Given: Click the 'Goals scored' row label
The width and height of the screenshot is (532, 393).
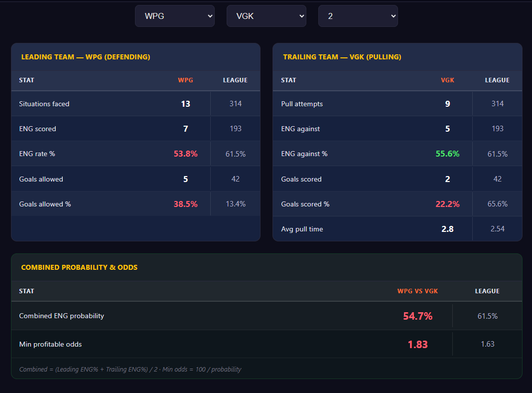Looking at the screenshot, I should pos(301,179).
